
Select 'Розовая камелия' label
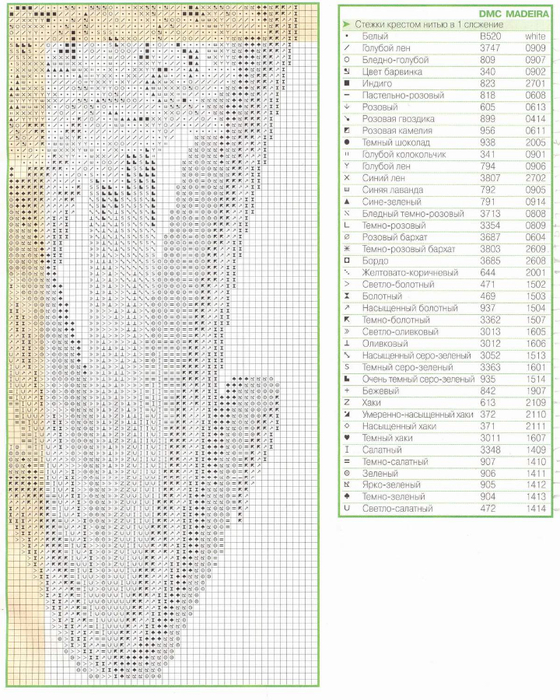[397, 131]
